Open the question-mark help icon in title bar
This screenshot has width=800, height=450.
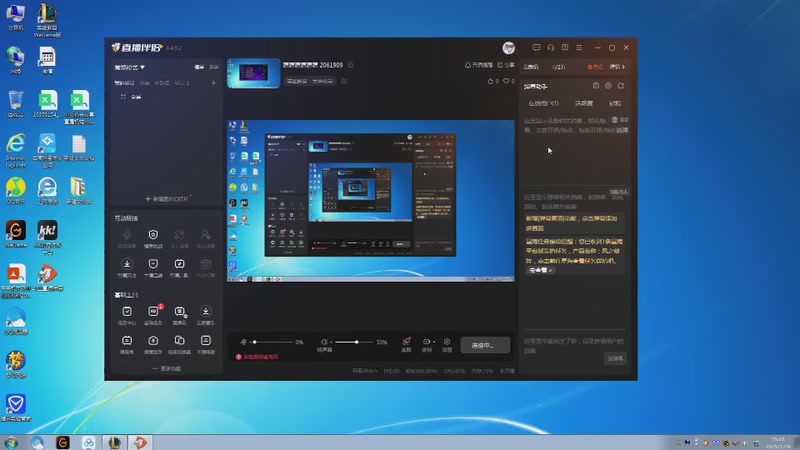(565, 47)
